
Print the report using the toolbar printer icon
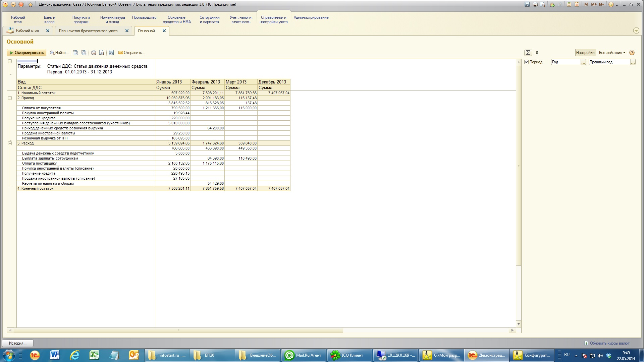[94, 53]
